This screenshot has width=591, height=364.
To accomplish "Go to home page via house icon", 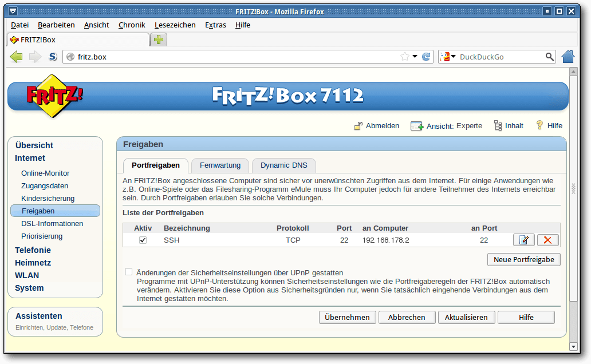I will click(x=568, y=57).
